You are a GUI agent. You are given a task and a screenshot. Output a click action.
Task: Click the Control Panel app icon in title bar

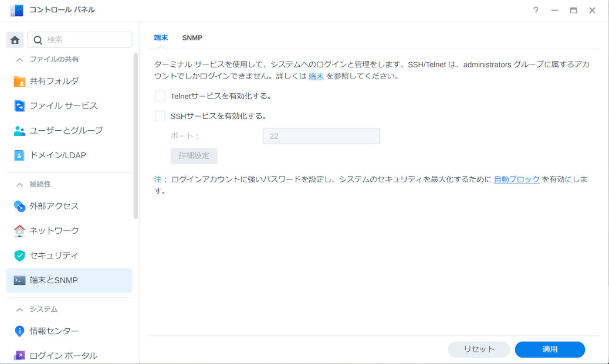click(16, 10)
